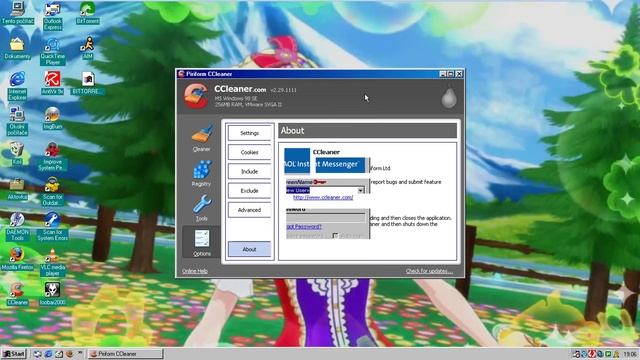This screenshot has width=640, height=360.
Task: Open the Exclude options page
Action: coord(249,191)
